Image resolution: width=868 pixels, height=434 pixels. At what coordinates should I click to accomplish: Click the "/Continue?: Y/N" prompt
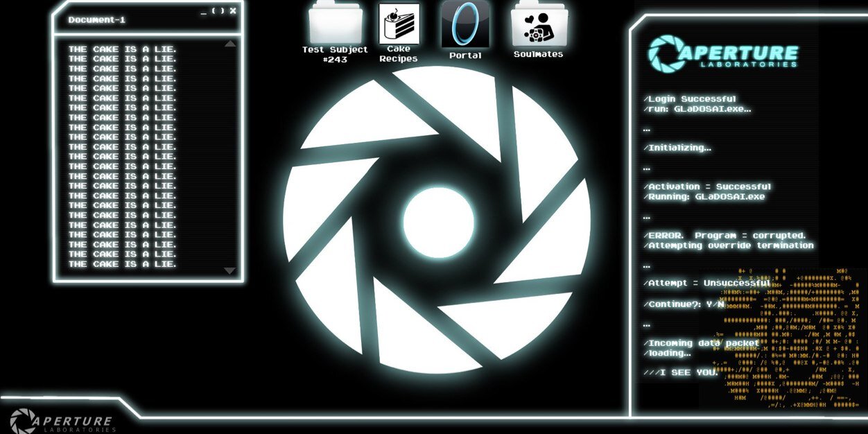click(684, 304)
